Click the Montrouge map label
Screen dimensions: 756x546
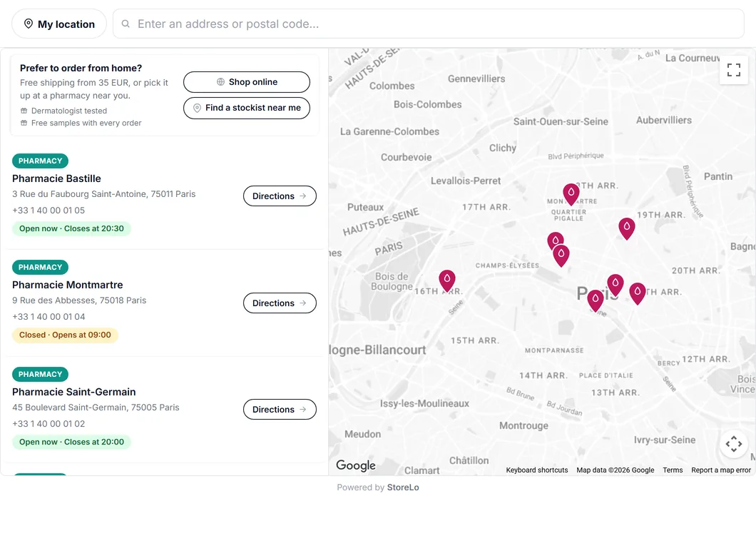(x=523, y=426)
